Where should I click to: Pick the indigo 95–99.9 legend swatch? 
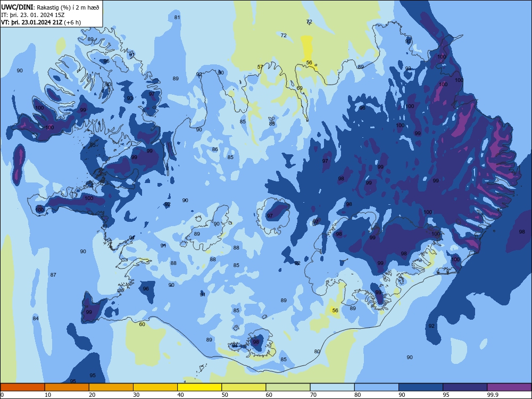pyautogui.click(x=465, y=387)
